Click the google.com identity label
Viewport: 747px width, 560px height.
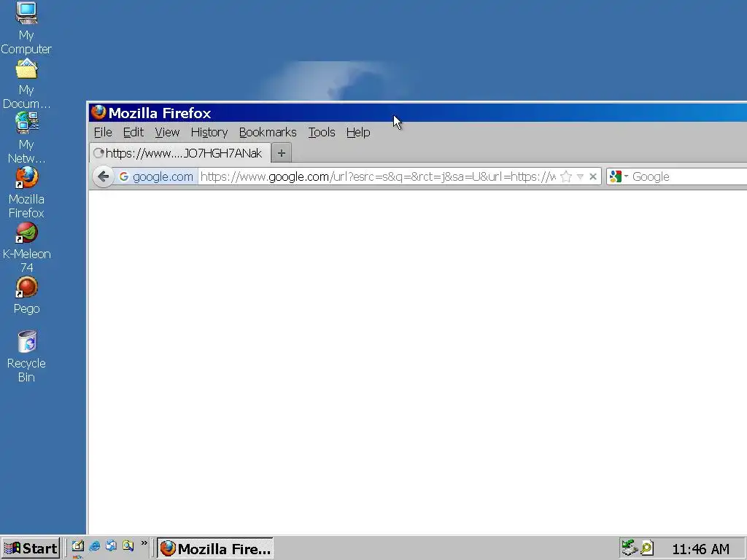pyautogui.click(x=163, y=176)
